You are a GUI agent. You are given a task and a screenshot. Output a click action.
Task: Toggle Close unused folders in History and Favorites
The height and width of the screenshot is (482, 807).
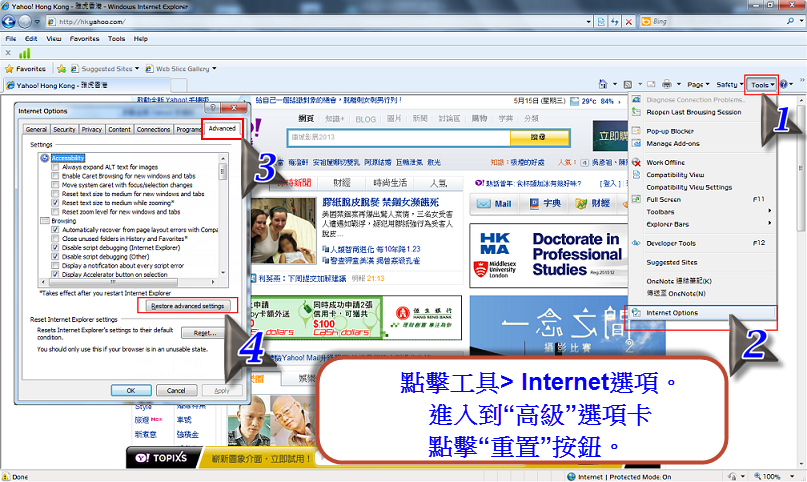click(x=55, y=239)
